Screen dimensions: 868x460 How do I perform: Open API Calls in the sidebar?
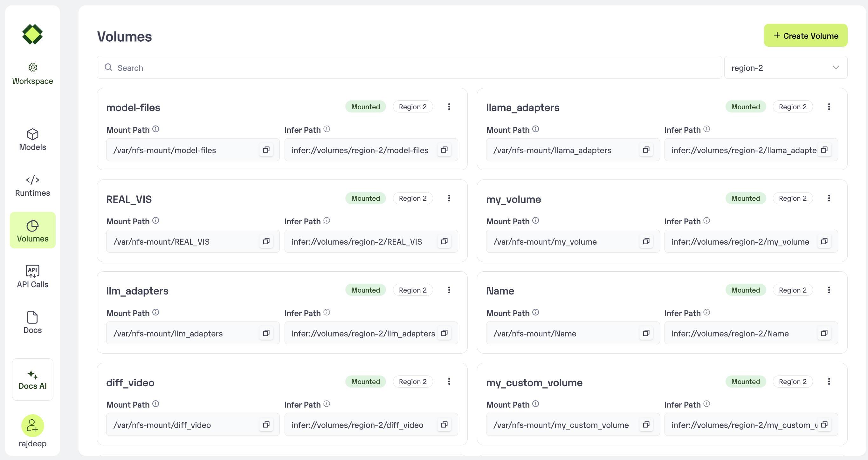click(32, 277)
